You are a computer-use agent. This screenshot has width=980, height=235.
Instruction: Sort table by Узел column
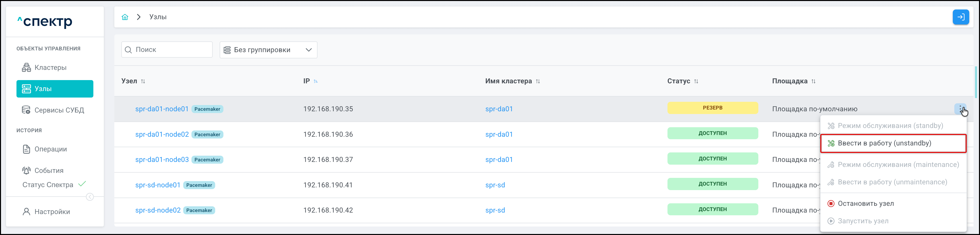point(143,81)
